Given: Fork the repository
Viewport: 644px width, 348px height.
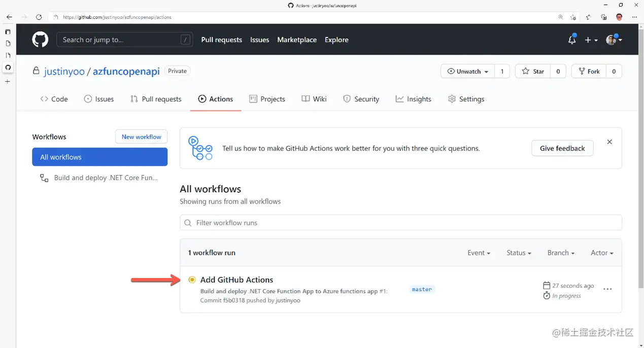Looking at the screenshot, I should tap(588, 72).
